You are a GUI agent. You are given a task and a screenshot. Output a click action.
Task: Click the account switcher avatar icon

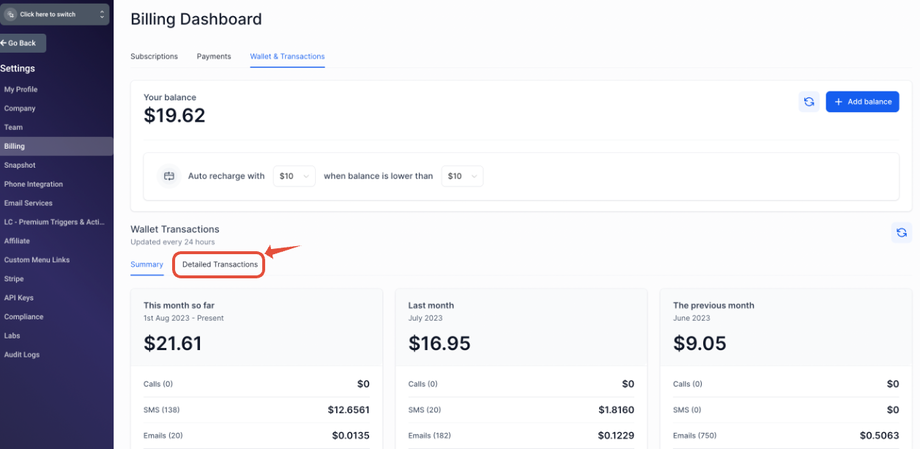[x=11, y=15]
